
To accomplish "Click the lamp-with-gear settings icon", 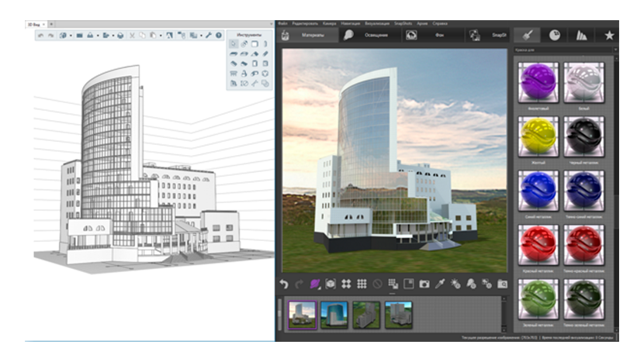I will (471, 284).
